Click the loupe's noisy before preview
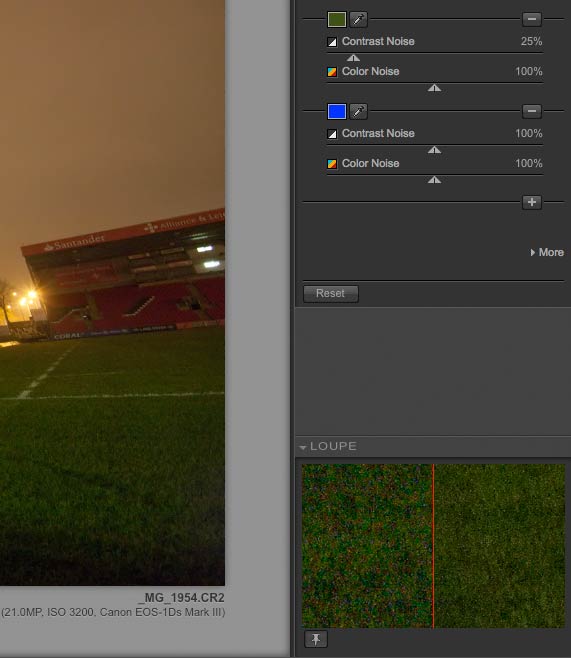 (x=367, y=546)
